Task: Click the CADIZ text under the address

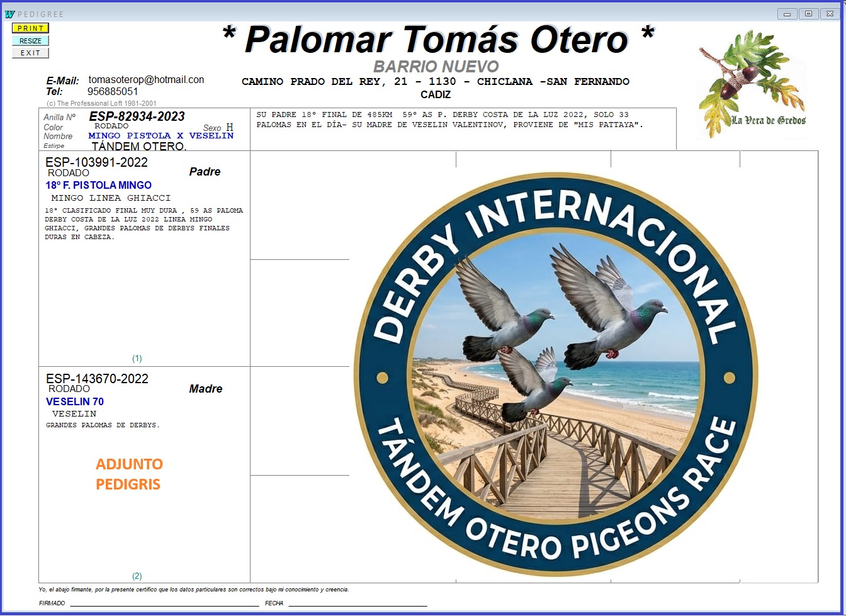Action: 436,95
